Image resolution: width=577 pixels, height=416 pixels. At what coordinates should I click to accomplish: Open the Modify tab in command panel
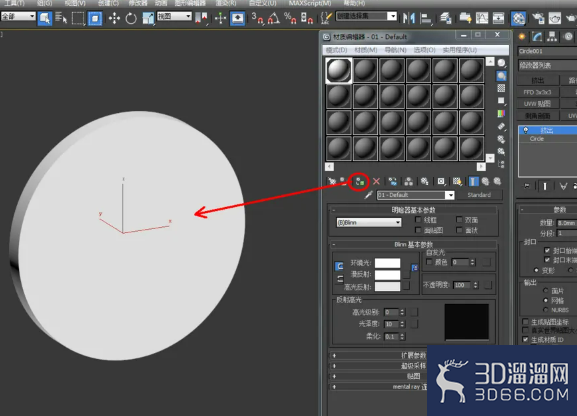click(x=537, y=36)
